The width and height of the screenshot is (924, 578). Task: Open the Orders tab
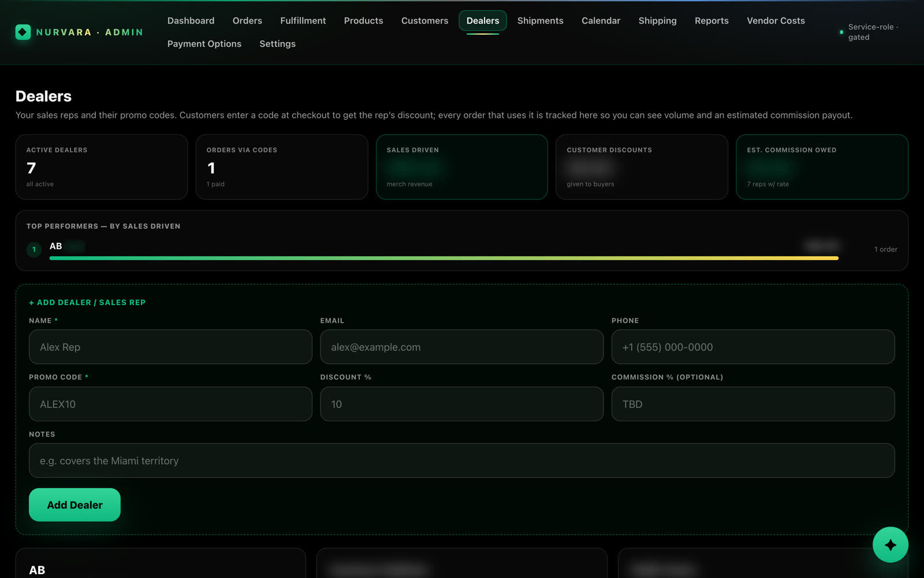[x=247, y=21]
